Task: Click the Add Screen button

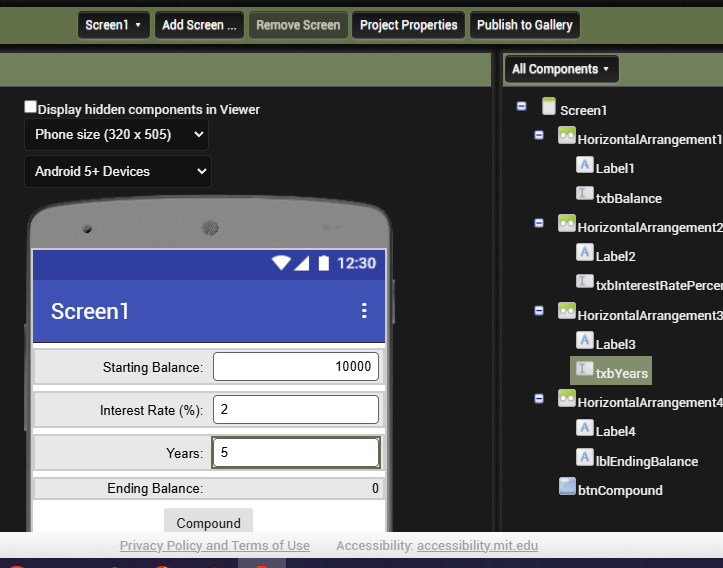Action: pos(199,25)
